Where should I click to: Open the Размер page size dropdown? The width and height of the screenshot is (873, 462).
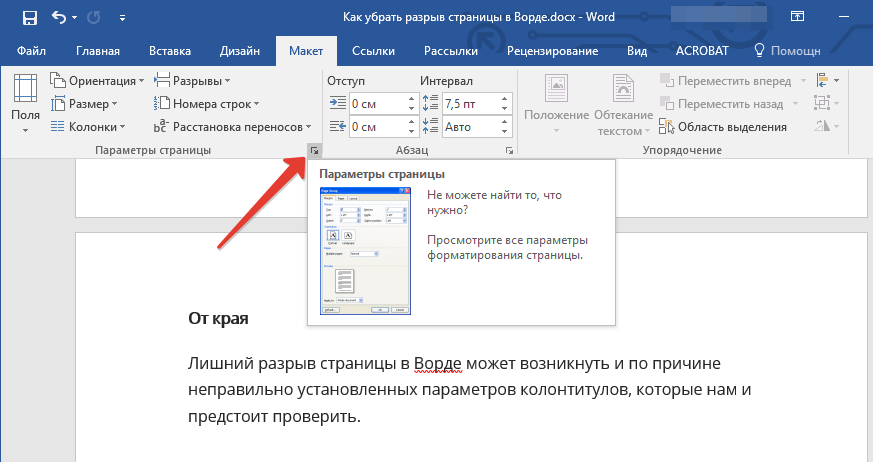[x=84, y=104]
